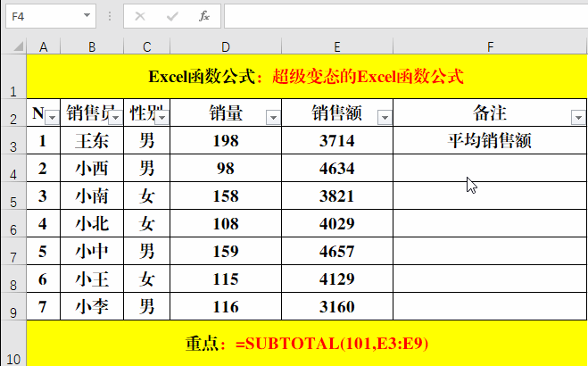Viewport: 588px width, 366px height.
Task: Click the quantity cell 108
Action: point(226,223)
